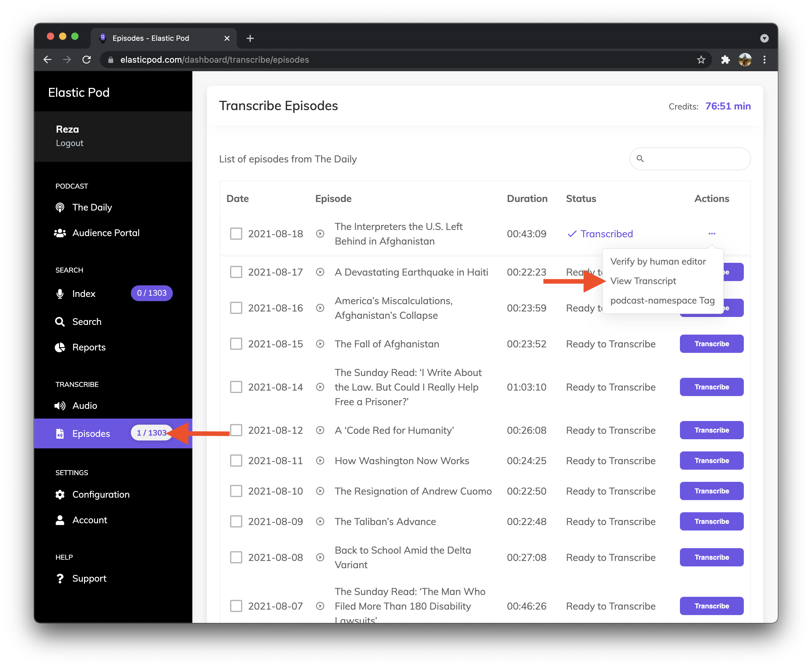Screen dimensions: 812x668
Task: Play The Taliban's Advance episode
Action: coord(320,521)
